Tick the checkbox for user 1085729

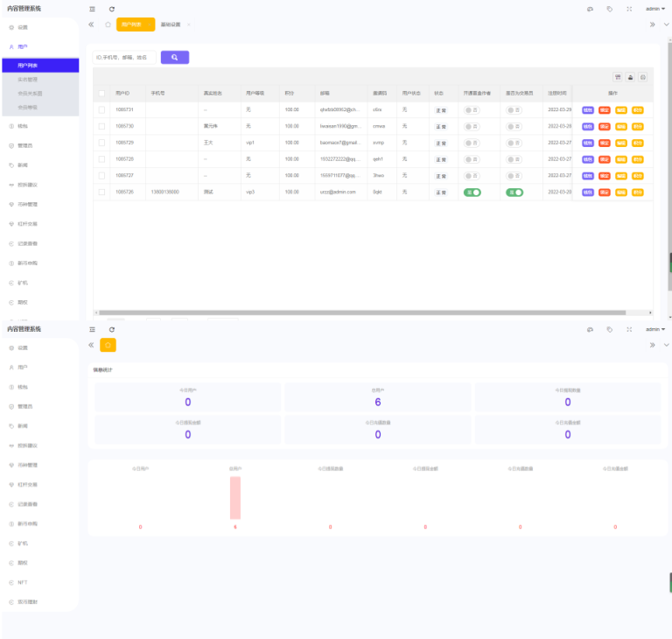(x=101, y=142)
